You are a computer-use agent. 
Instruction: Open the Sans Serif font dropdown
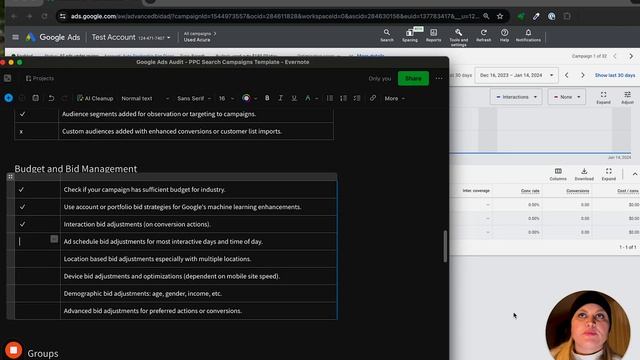coord(194,98)
